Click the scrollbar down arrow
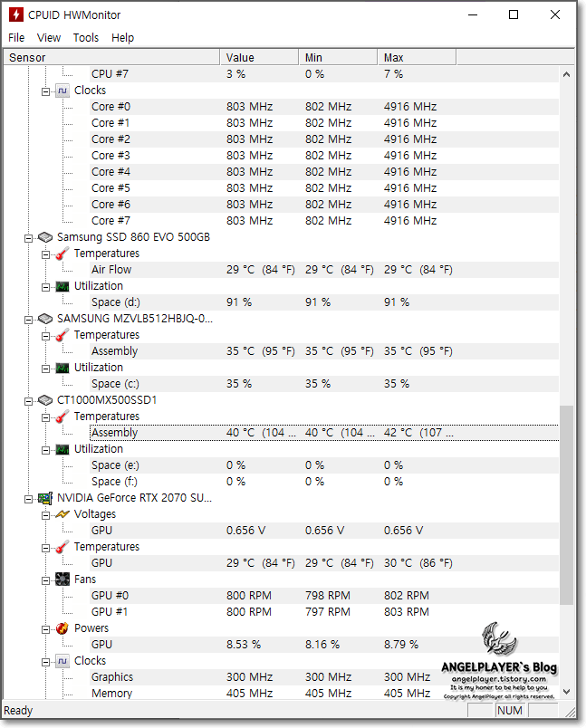This screenshot has width=586, height=728. click(566, 692)
